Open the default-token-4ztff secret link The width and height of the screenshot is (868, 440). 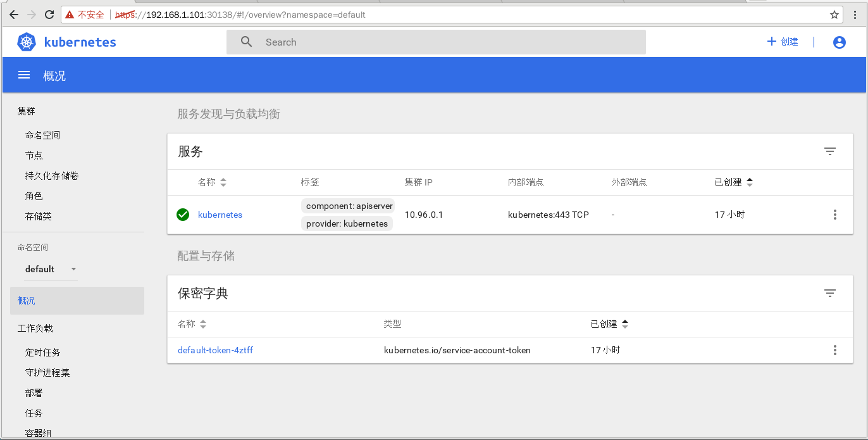[x=215, y=350]
